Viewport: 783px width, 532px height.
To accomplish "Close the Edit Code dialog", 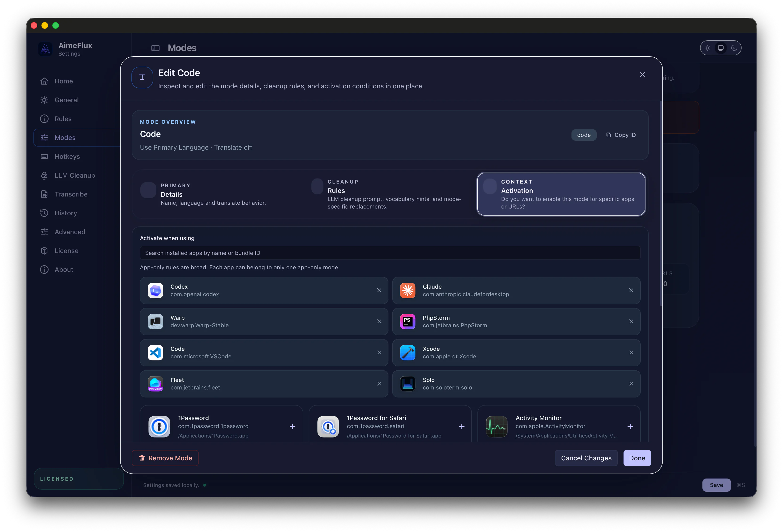I will click(643, 74).
